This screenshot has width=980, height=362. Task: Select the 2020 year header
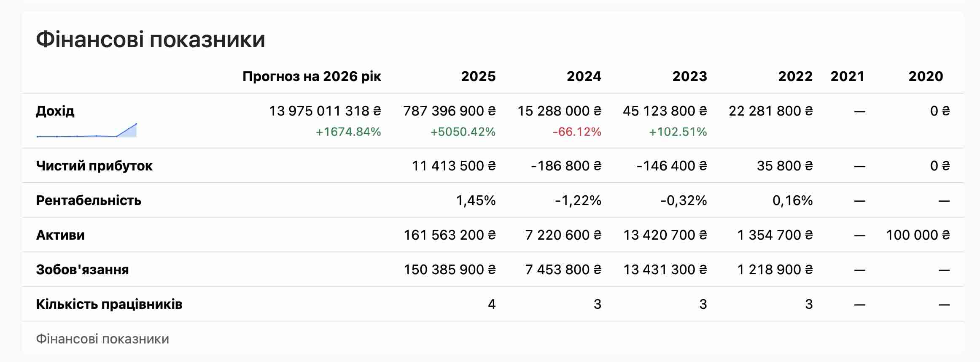(x=926, y=76)
